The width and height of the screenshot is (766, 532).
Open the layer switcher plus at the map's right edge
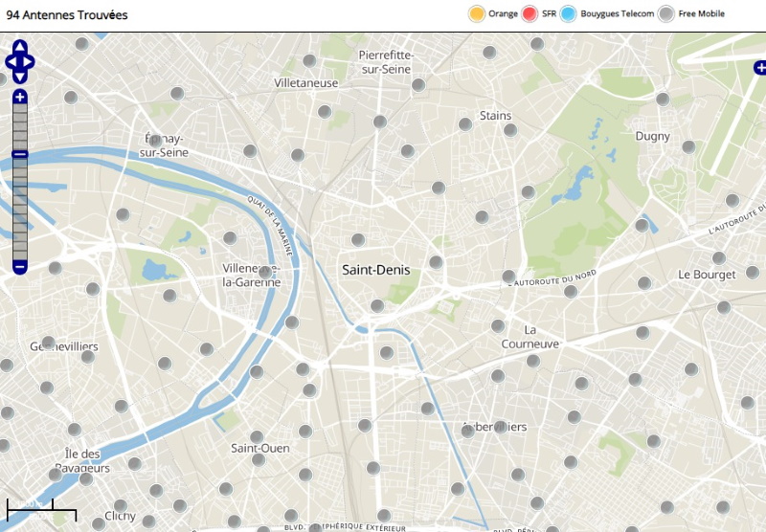(x=760, y=68)
